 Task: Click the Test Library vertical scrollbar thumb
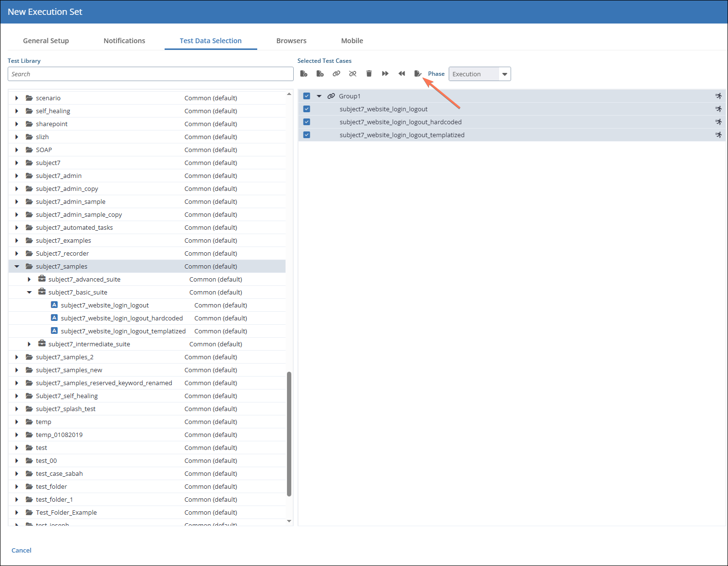[x=289, y=434]
